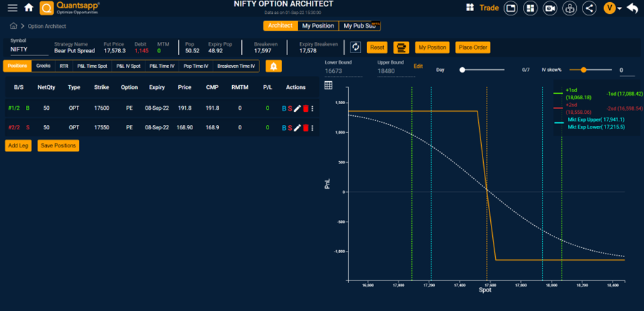Expand the user profile dropdown arrow
Screen dimensions: 644x311
click(620, 8)
